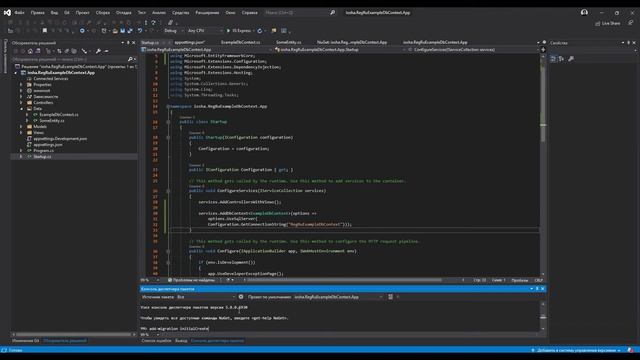Click the Live Share button
Screen dimensions: 640x360
608,23
